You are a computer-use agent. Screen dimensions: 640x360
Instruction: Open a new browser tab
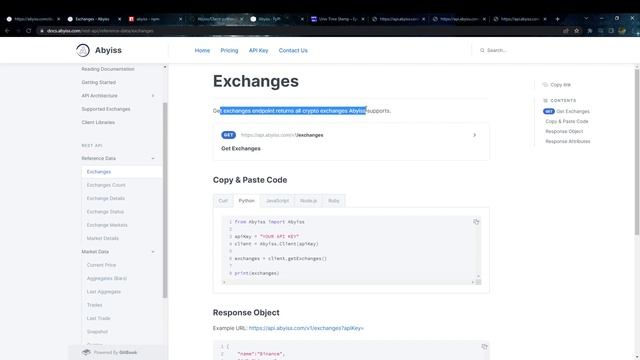click(x=557, y=19)
